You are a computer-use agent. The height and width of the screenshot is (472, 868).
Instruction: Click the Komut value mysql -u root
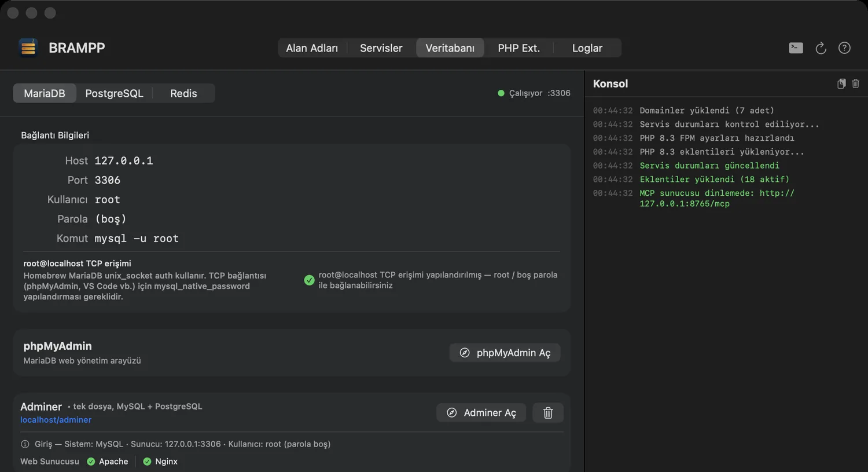(137, 239)
